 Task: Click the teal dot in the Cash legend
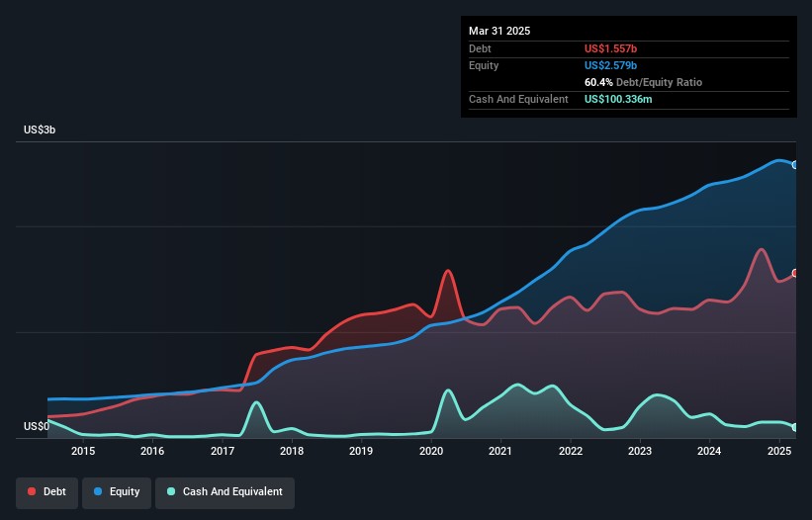coord(171,491)
